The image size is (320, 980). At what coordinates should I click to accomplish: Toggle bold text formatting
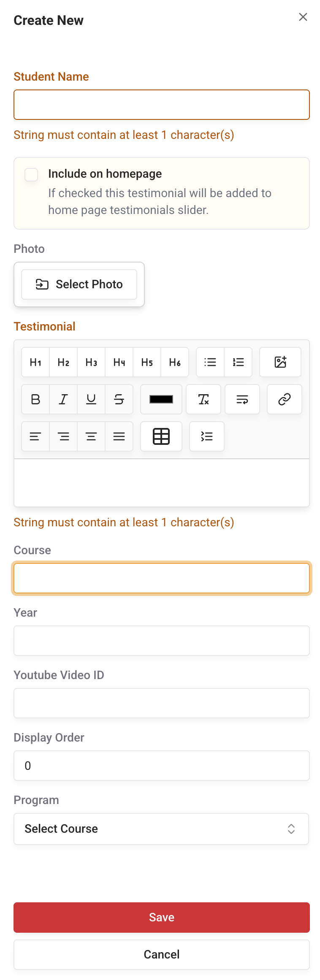tap(35, 399)
